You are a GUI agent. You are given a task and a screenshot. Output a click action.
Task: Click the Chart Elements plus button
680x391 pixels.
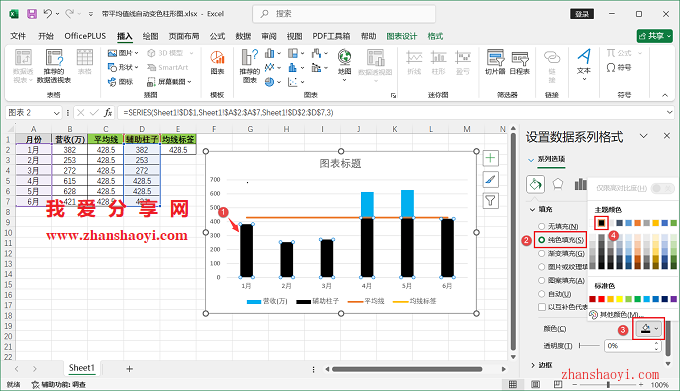click(x=490, y=158)
